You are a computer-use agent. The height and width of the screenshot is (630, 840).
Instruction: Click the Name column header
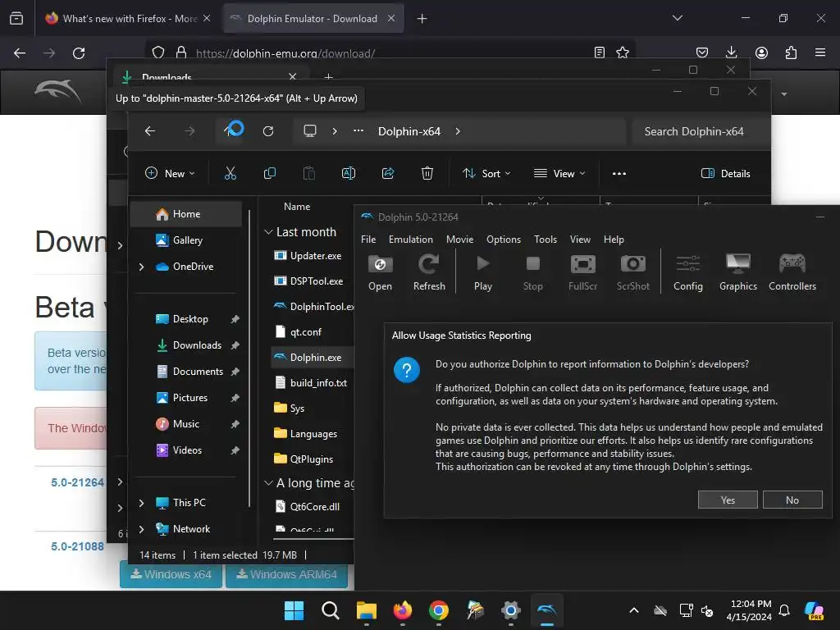(x=297, y=206)
